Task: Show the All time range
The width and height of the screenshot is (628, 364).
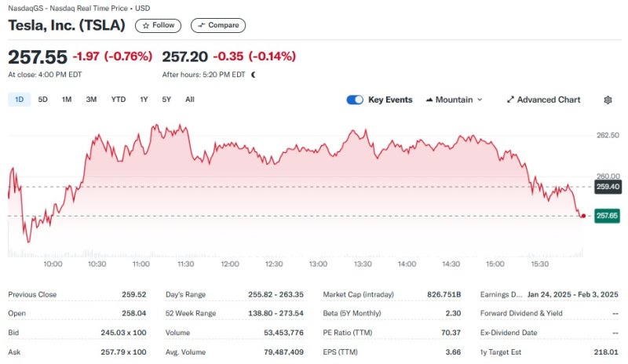Action: 190,100
